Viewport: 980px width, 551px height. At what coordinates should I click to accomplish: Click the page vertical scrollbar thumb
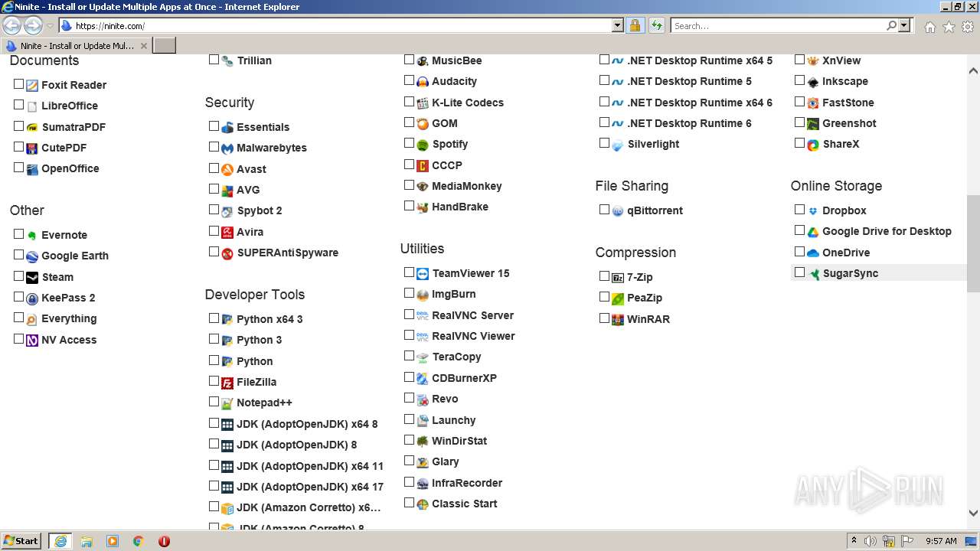click(973, 243)
